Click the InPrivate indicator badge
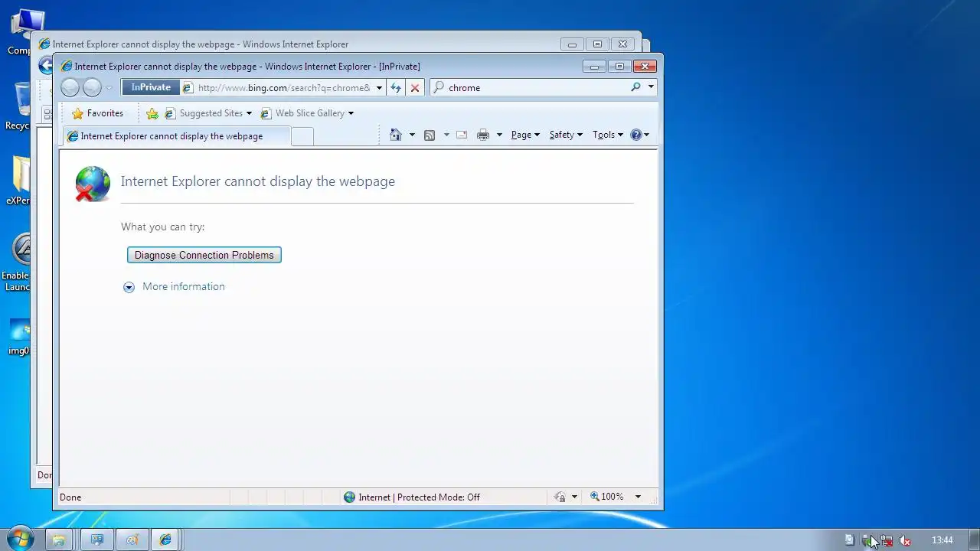The height and width of the screenshot is (551, 980). pos(151,87)
